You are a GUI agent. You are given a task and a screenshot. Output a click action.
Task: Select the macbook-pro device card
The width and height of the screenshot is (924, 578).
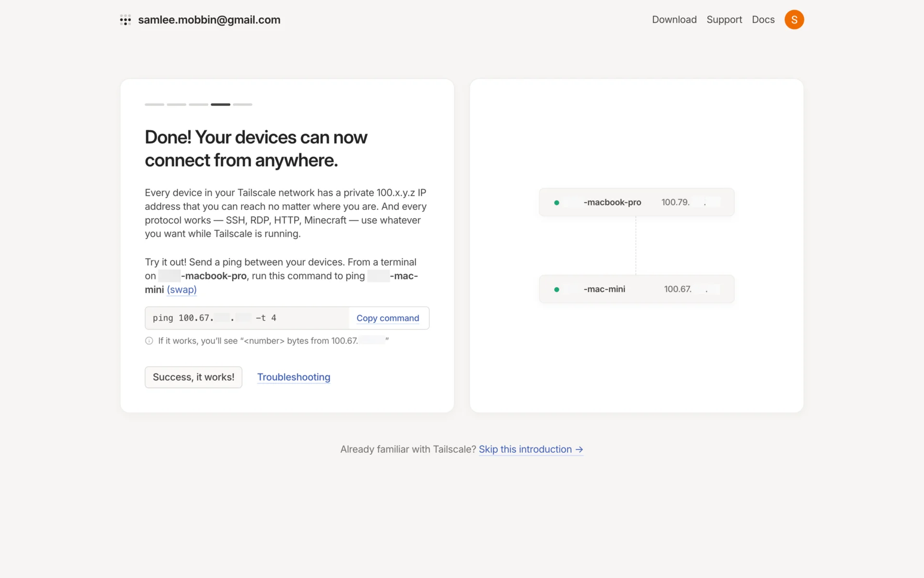pyautogui.click(x=636, y=202)
